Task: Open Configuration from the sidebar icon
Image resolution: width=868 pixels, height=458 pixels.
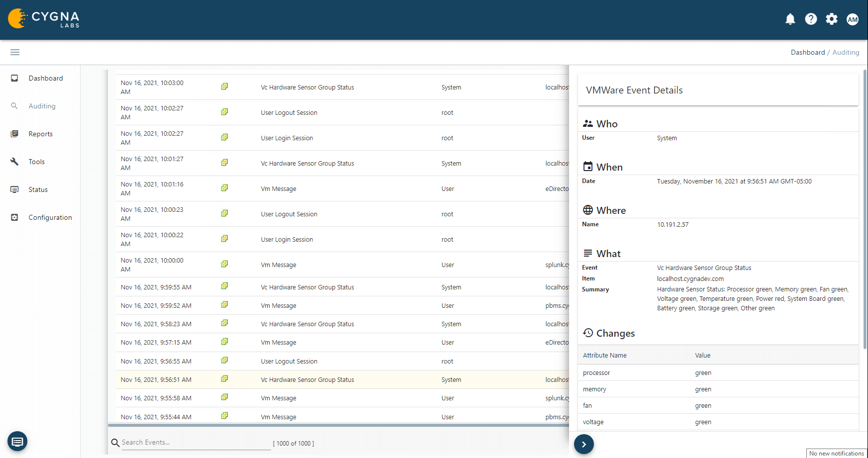Action: pos(14,217)
